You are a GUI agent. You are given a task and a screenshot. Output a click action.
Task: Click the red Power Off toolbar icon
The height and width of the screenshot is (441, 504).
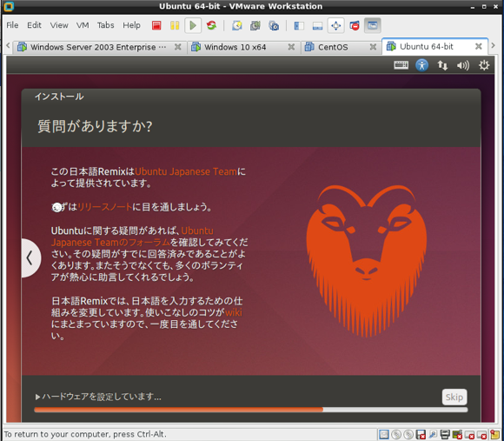pyautogui.click(x=156, y=25)
